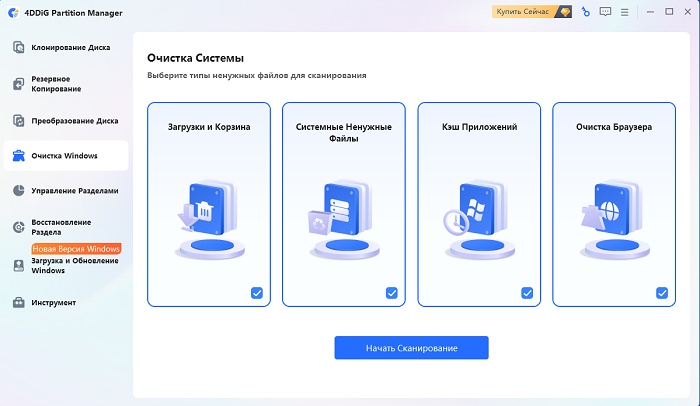The width and height of the screenshot is (700, 406).
Task: Click the Клонирование Диска sidebar icon
Action: coord(18,47)
